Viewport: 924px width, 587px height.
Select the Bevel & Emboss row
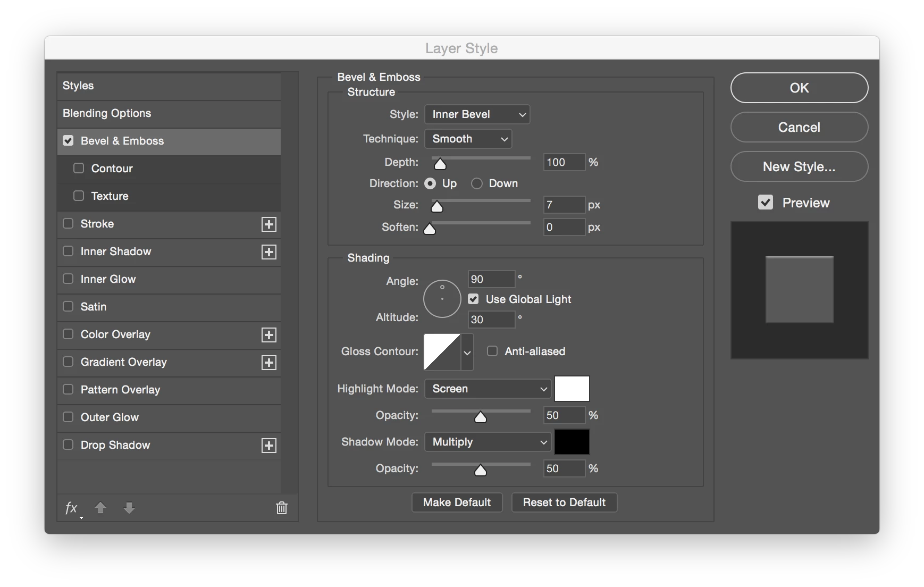(x=169, y=141)
